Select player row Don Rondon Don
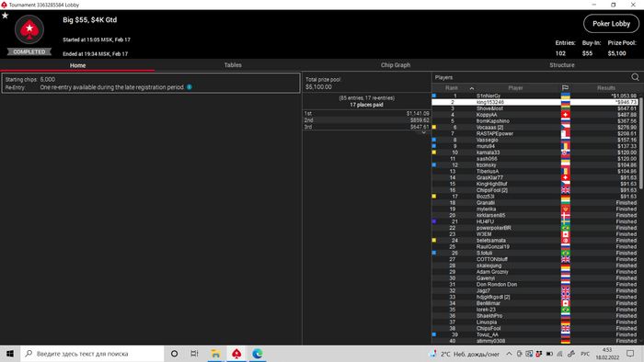 click(535, 285)
